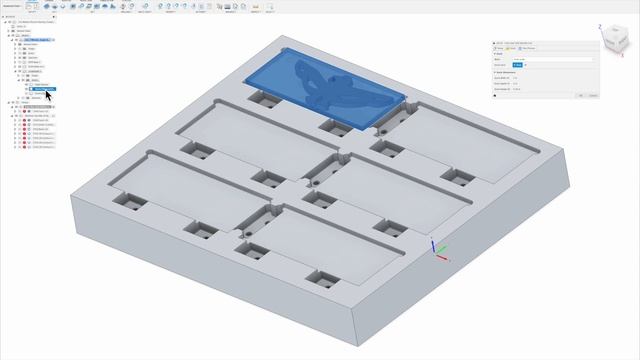Click the info icon at the dialog's bottom left
Viewport: 640px width, 360px height.
pos(495,96)
